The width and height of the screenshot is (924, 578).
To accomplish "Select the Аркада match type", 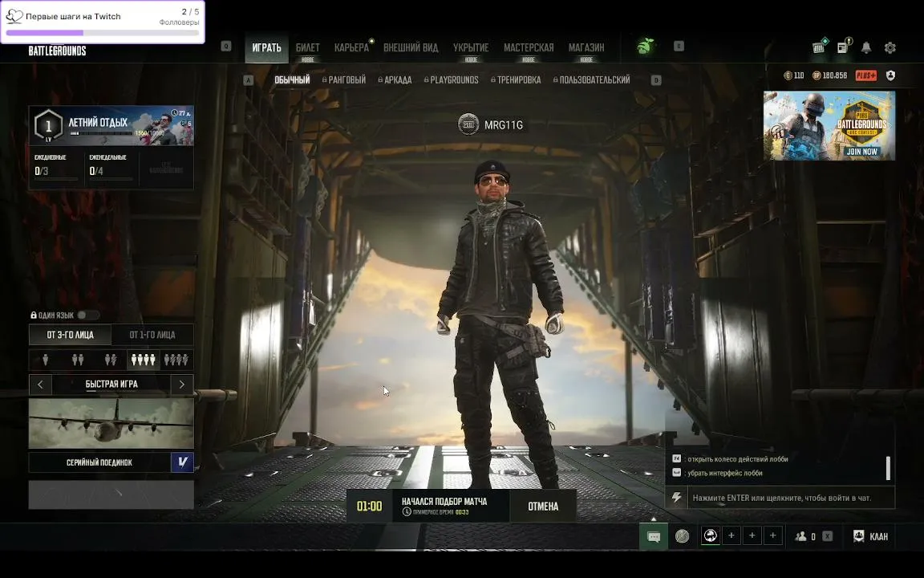I will (395, 79).
